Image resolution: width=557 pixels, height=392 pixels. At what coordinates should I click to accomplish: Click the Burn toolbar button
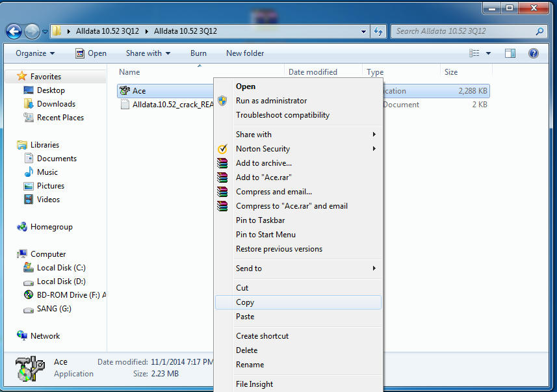(198, 53)
